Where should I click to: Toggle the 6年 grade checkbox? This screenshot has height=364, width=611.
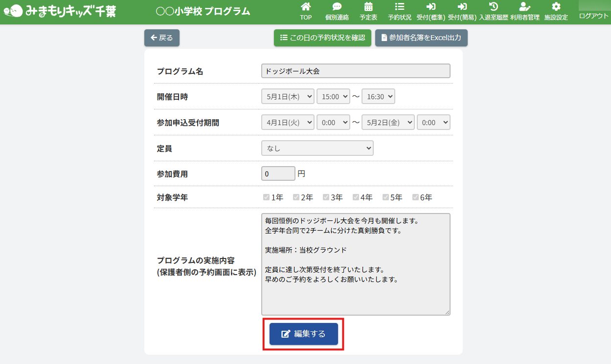pyautogui.click(x=415, y=197)
